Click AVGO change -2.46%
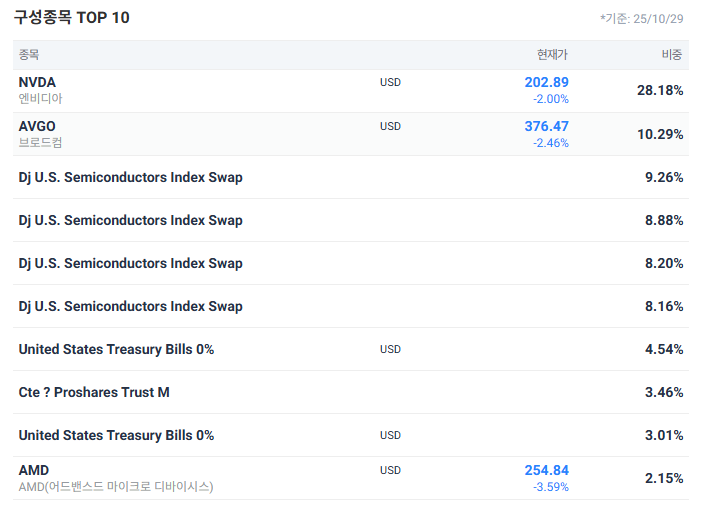Image resolution: width=705 pixels, height=515 pixels. (x=551, y=143)
